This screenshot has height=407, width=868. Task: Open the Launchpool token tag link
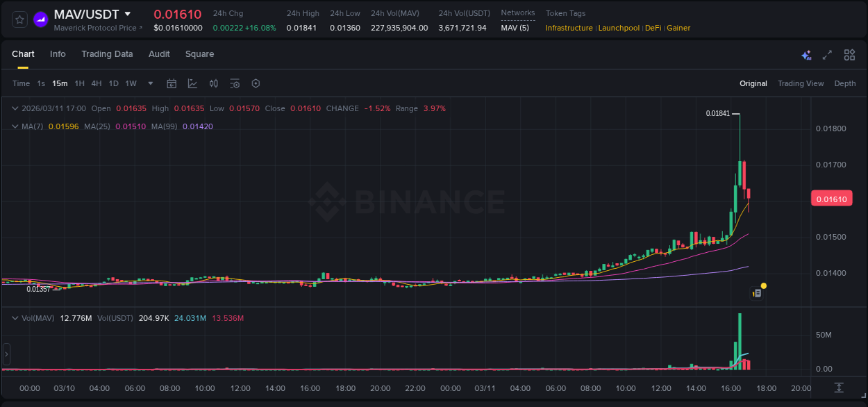click(x=619, y=28)
